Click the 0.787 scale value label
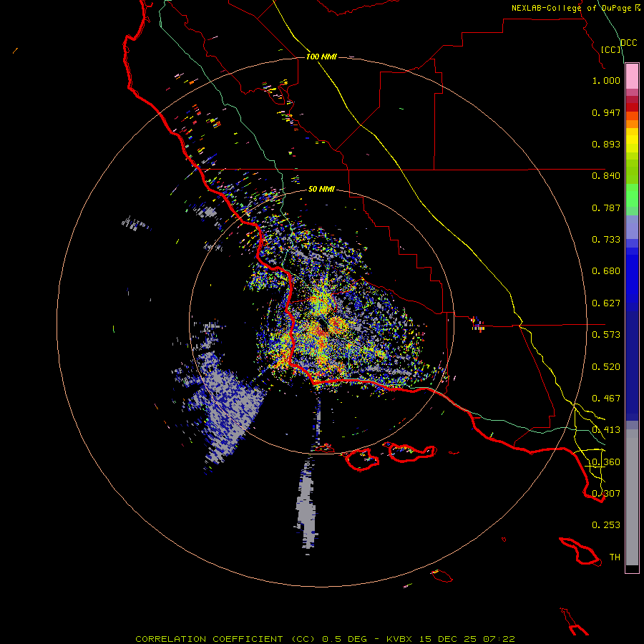This screenshot has width=644, height=644. coord(606,208)
